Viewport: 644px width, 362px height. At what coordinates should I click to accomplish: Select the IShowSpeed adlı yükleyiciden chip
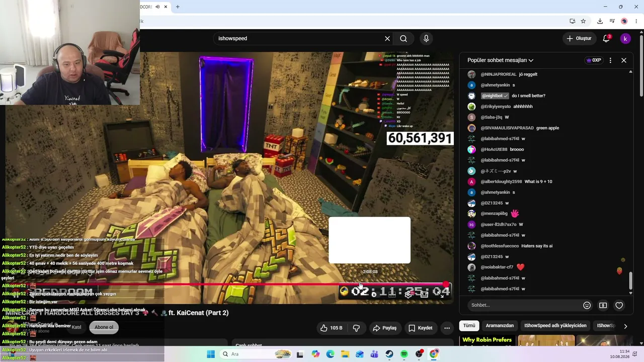coord(555,326)
